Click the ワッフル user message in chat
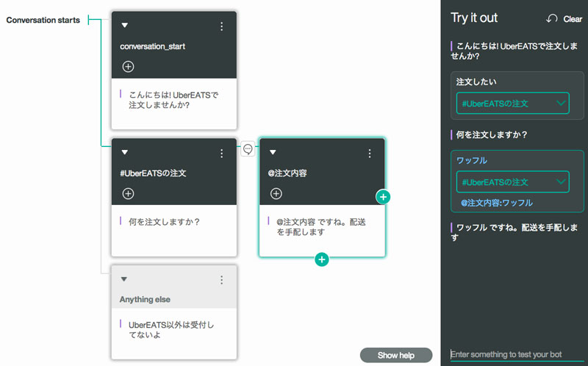The width and height of the screenshot is (588, 366). point(472,160)
